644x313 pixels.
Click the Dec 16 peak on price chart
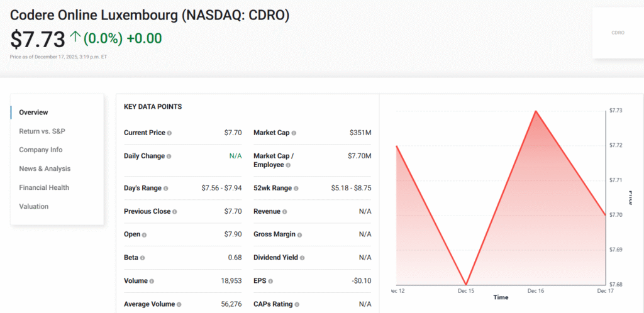tap(535, 111)
